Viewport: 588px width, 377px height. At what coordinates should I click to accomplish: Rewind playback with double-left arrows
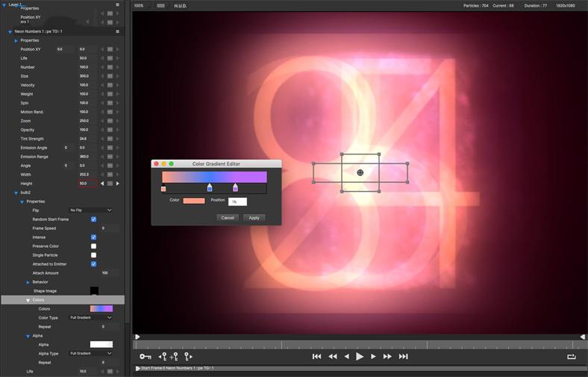coord(333,356)
